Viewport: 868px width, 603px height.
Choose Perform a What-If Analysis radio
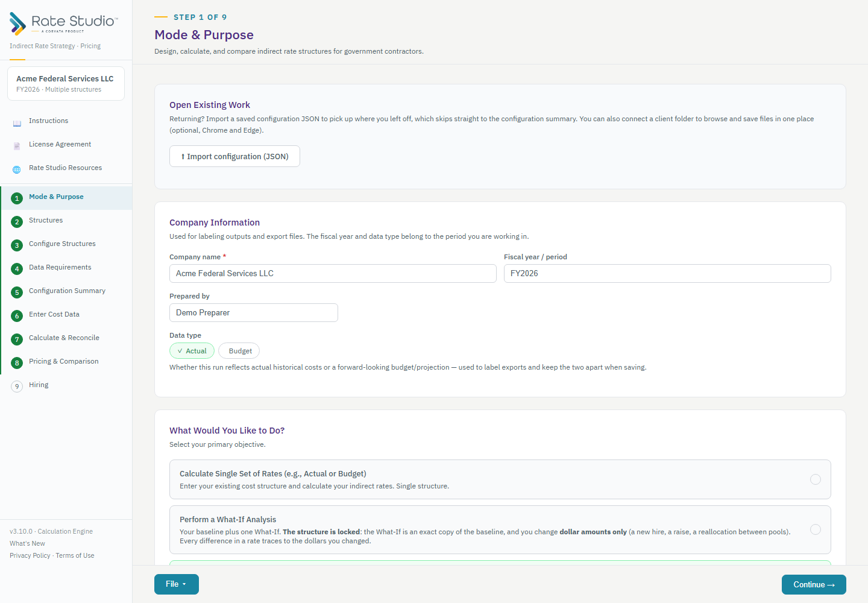816,529
